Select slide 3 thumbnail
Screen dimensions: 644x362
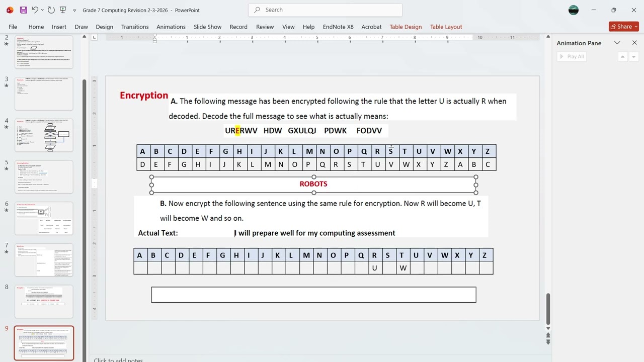click(x=44, y=94)
